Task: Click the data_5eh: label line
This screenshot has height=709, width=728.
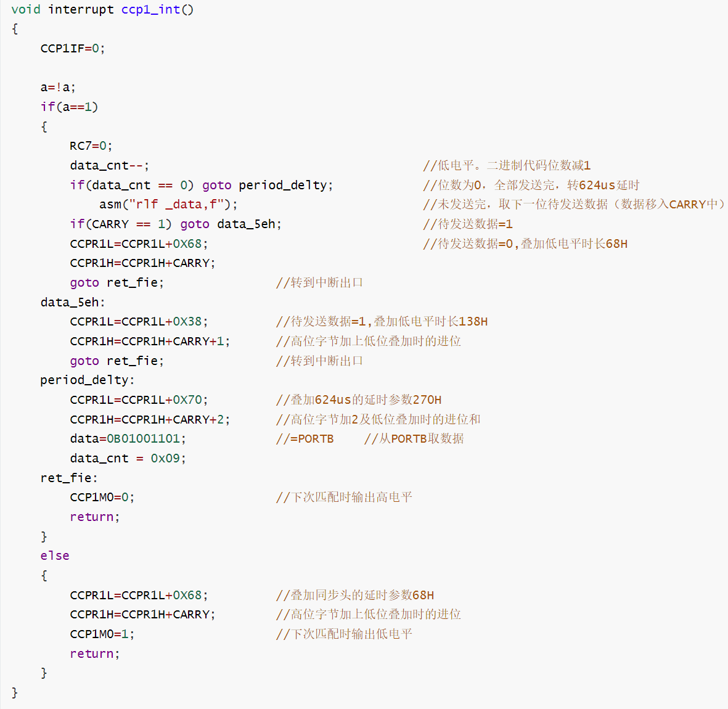Action: point(73,302)
